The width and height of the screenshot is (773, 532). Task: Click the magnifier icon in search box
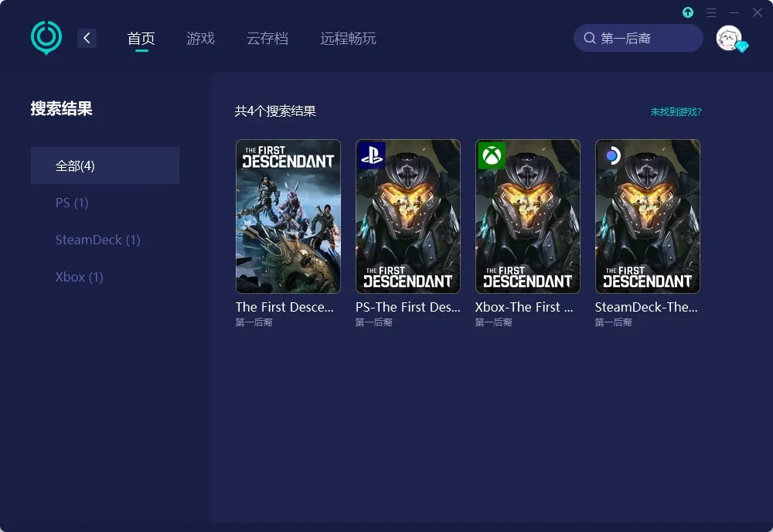click(x=589, y=38)
